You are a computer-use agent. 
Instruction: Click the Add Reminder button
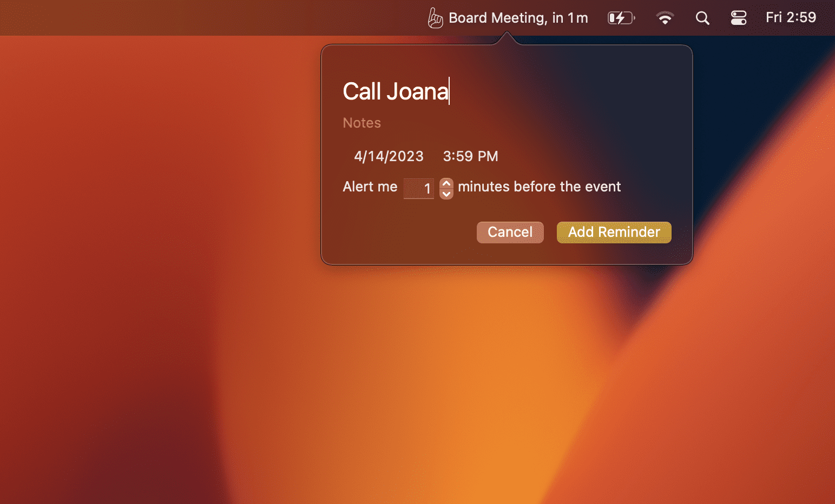click(614, 232)
